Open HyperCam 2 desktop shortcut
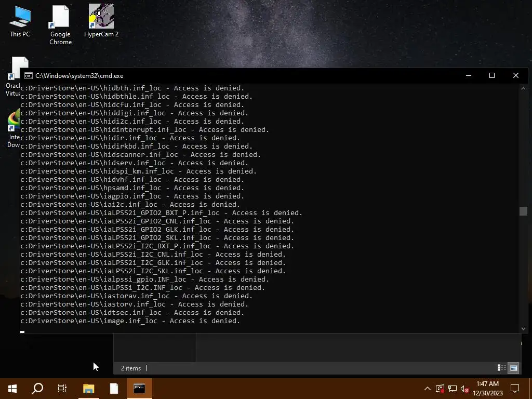The width and height of the screenshot is (532, 399). [x=101, y=21]
